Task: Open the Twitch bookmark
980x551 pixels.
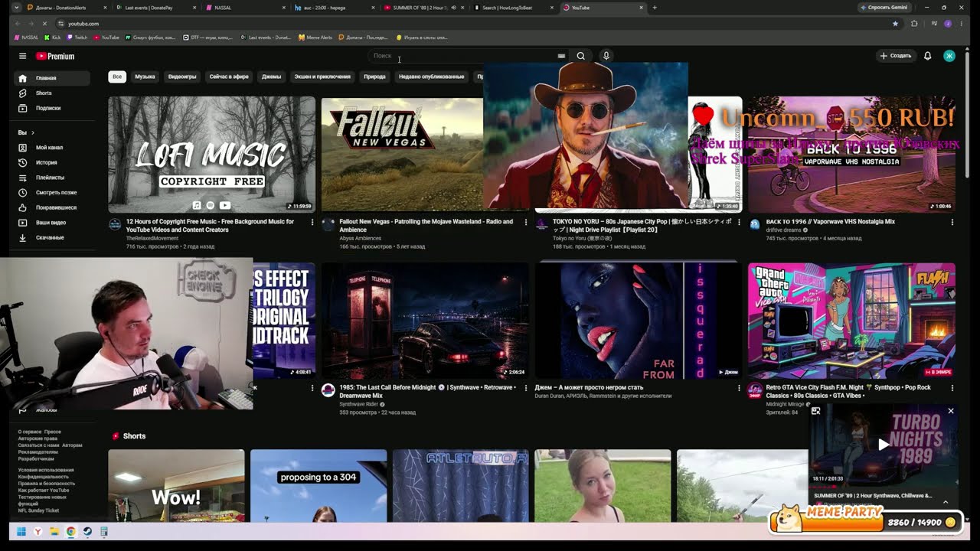Action: point(77,37)
